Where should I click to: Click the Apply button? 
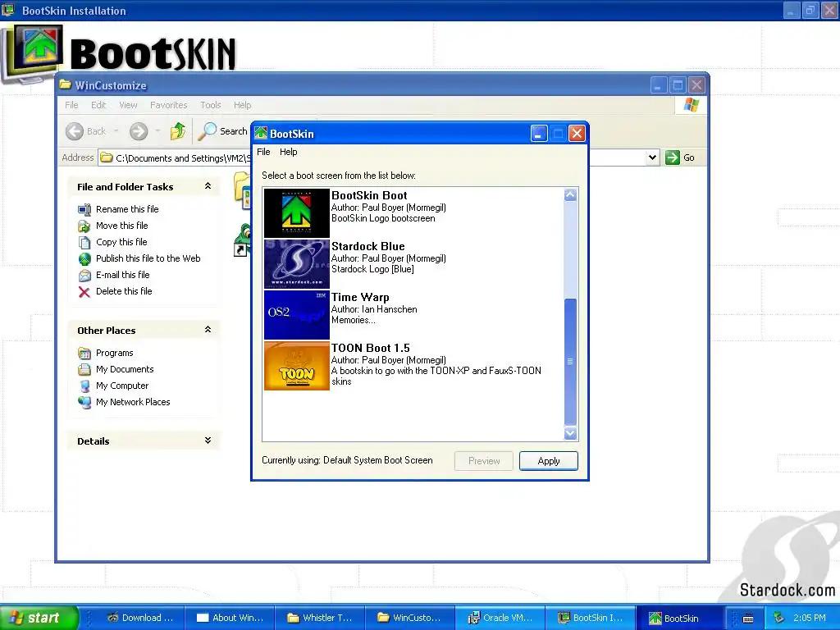(x=549, y=461)
